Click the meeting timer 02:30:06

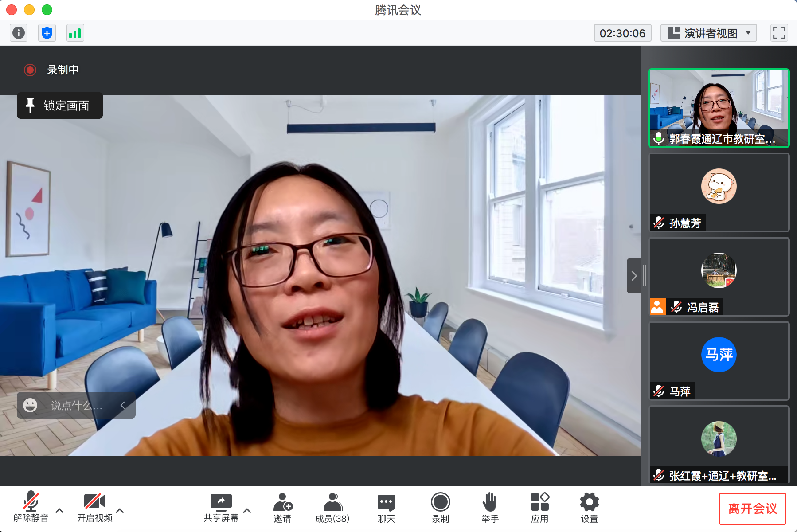click(622, 33)
